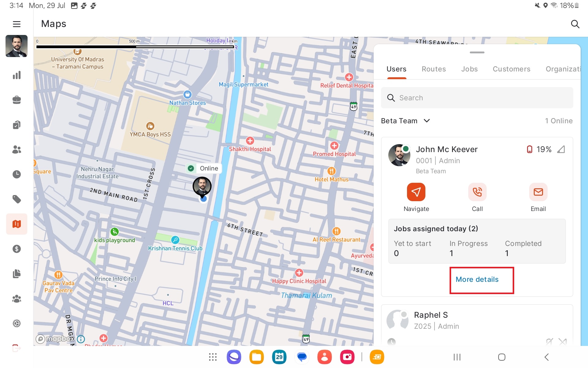
Task: Tap the Navigate icon for John
Action: [x=416, y=192]
